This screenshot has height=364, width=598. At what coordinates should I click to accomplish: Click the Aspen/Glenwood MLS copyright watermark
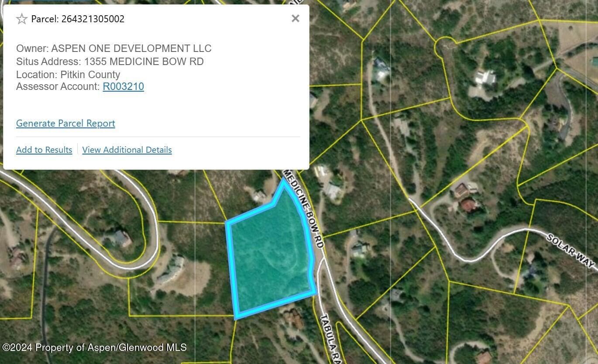pos(94,347)
